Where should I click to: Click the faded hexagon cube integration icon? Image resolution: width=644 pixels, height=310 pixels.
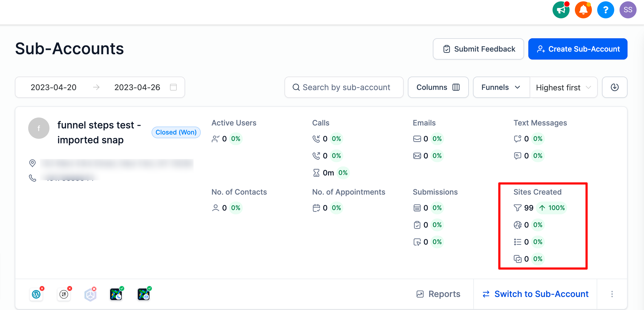[x=90, y=295]
